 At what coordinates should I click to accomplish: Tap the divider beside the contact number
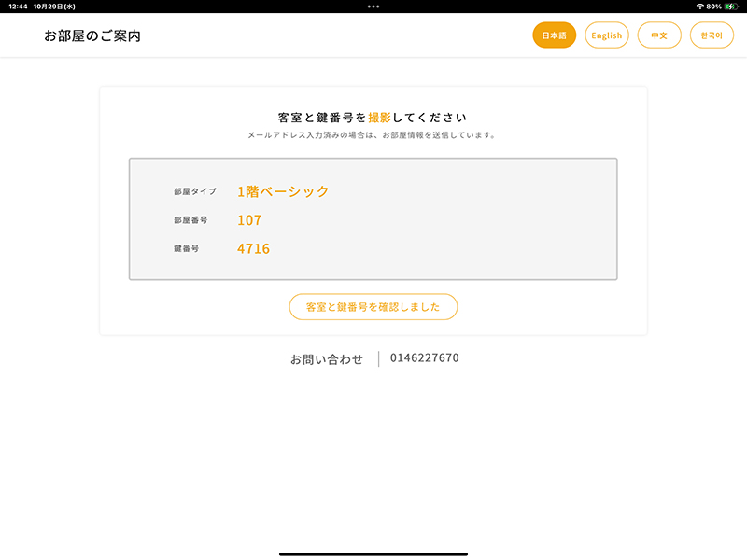(377, 357)
